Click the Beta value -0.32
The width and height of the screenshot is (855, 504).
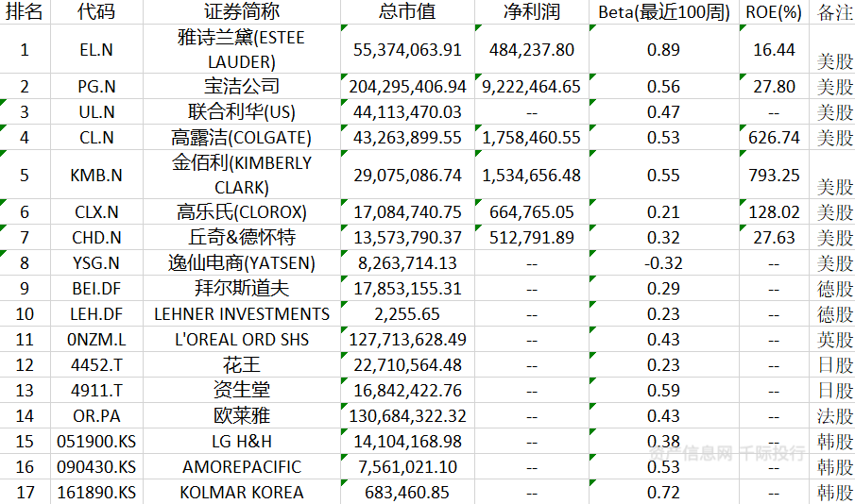point(663,263)
